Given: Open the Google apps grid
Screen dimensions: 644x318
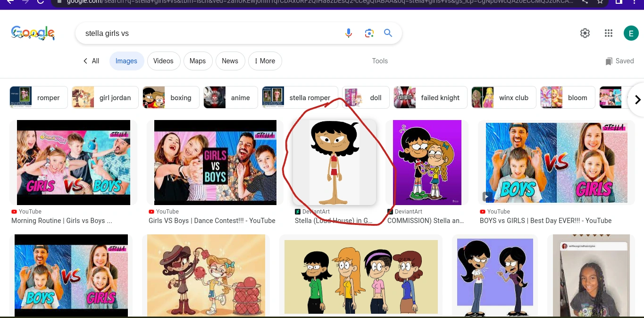Looking at the screenshot, I should (608, 33).
